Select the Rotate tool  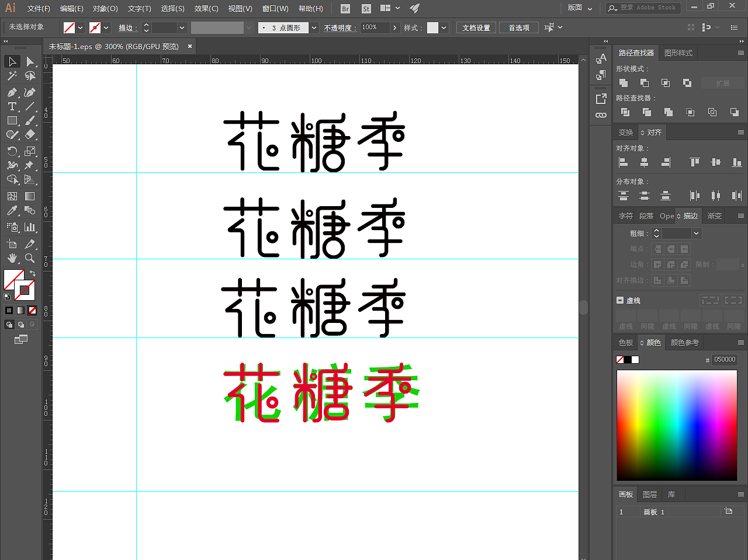(x=12, y=151)
